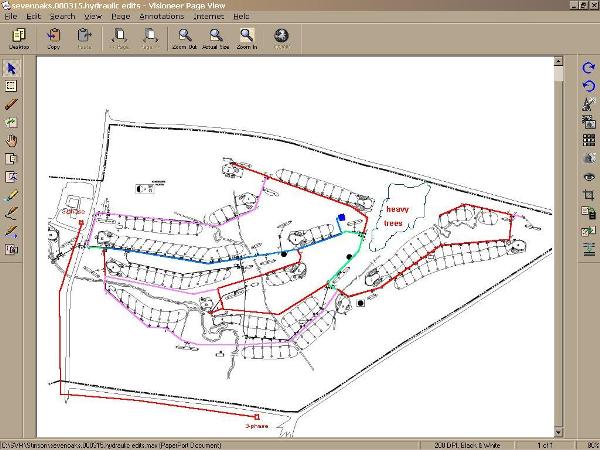600x450 pixels.
Task: Click the Copy toolbar button
Action: point(53,38)
